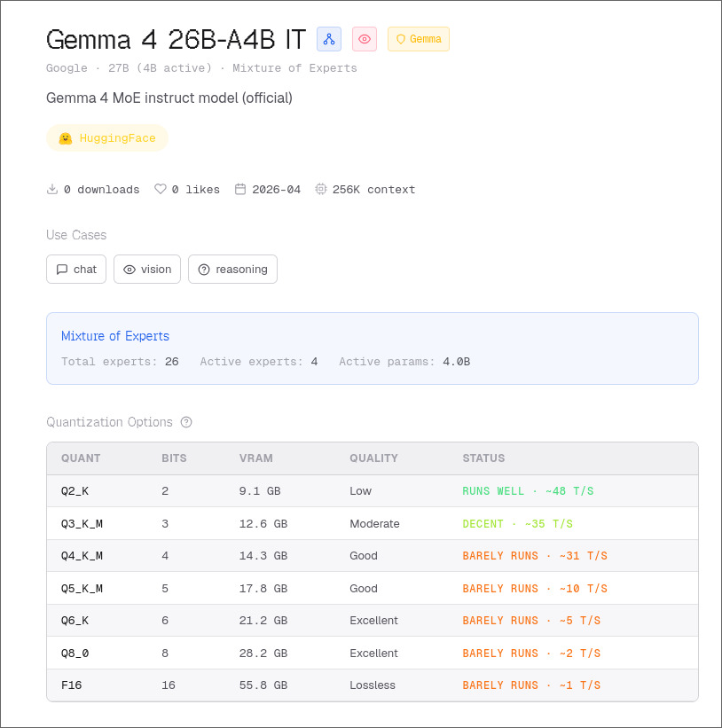The width and height of the screenshot is (722, 728).
Task: Click the QUALITY column header
Action: click(373, 458)
